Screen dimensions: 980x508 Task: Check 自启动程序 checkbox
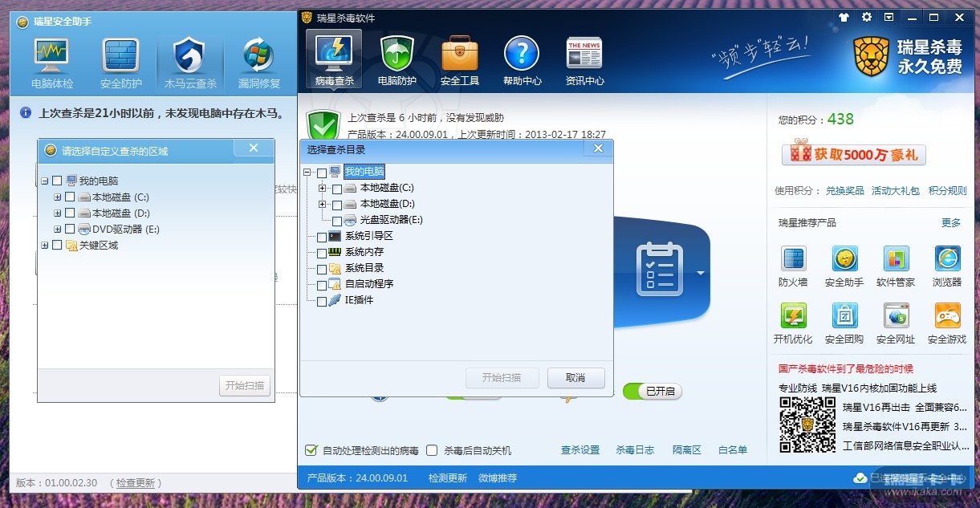tap(322, 285)
